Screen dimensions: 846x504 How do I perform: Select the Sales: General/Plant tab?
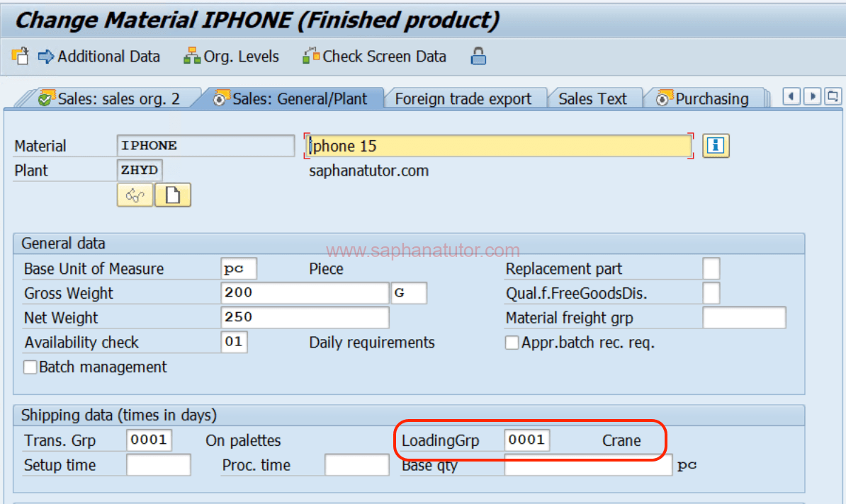click(291, 98)
